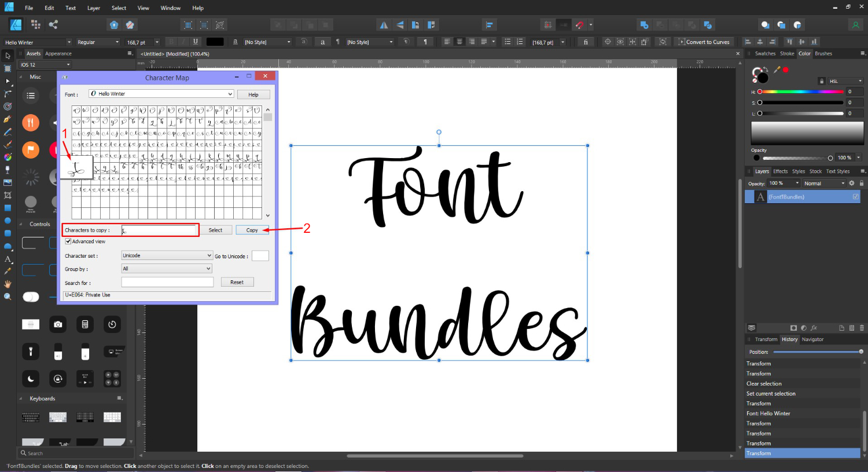Click the black text color swatch
Viewport: 868px width, 472px height.
coord(215,42)
